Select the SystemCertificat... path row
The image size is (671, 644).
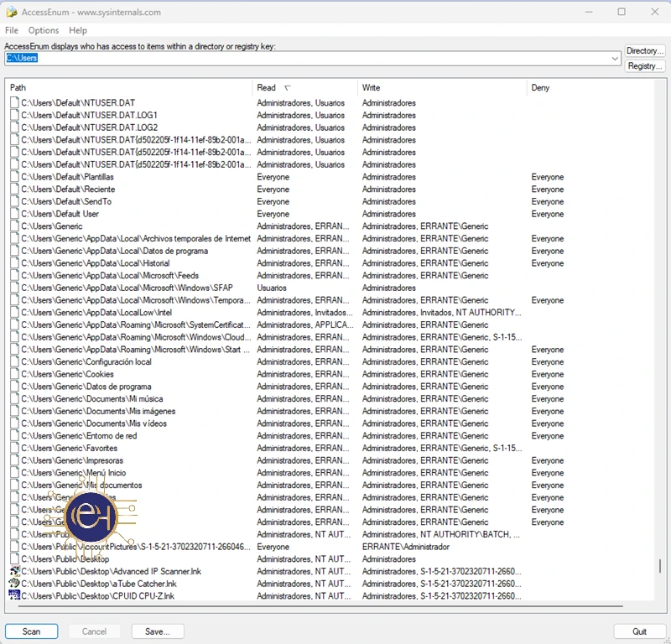click(136, 325)
